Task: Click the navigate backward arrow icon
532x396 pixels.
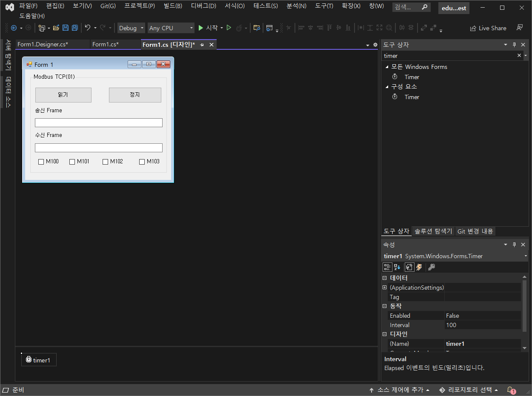Action: [x=14, y=28]
